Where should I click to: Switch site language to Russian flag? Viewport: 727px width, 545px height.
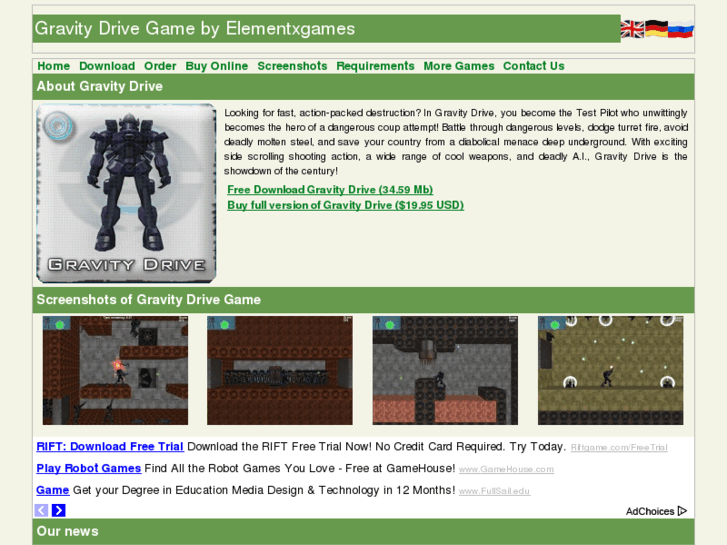click(x=681, y=29)
